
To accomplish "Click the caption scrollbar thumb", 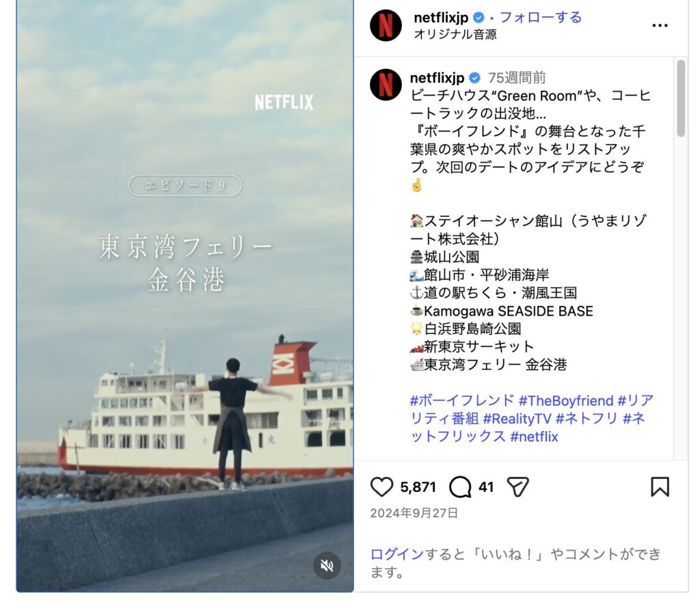I will click(x=681, y=98).
